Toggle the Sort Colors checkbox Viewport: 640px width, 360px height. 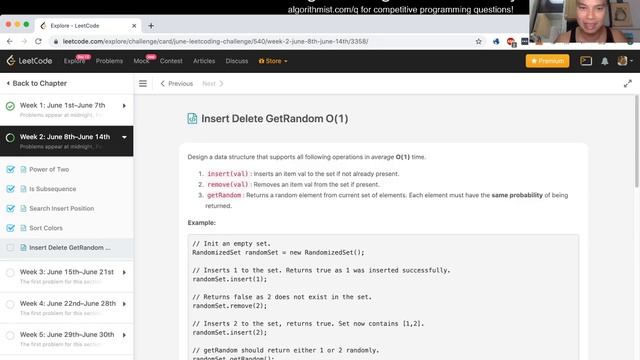coord(11,228)
